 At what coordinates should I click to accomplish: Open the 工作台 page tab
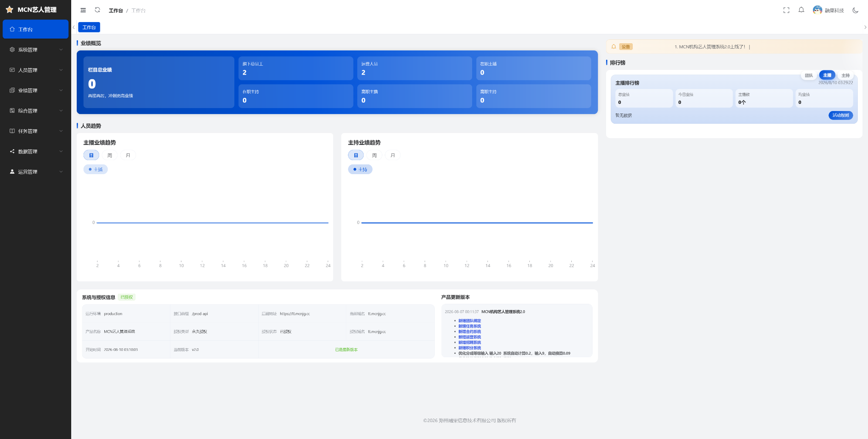point(89,27)
